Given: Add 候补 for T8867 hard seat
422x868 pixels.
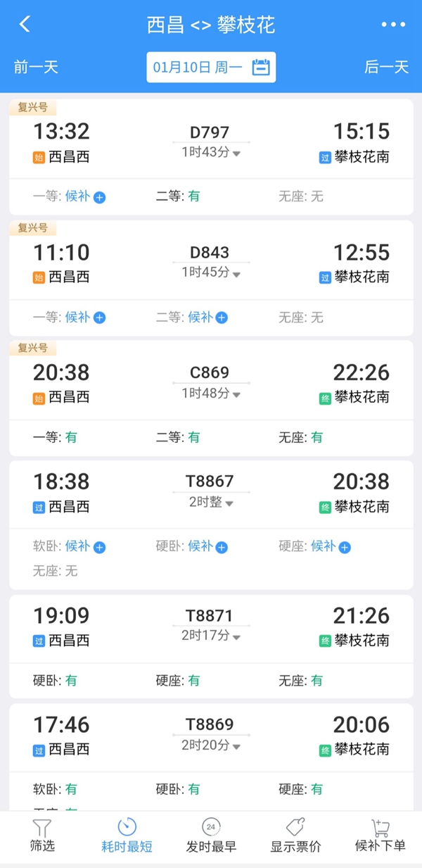Looking at the screenshot, I should tap(345, 547).
